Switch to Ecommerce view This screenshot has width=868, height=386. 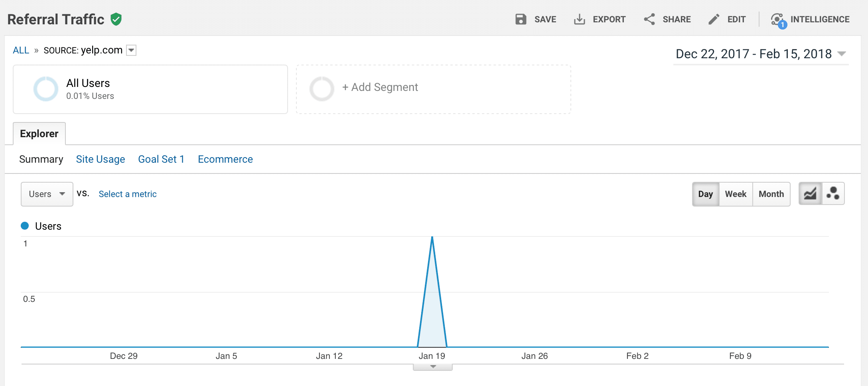tap(225, 159)
